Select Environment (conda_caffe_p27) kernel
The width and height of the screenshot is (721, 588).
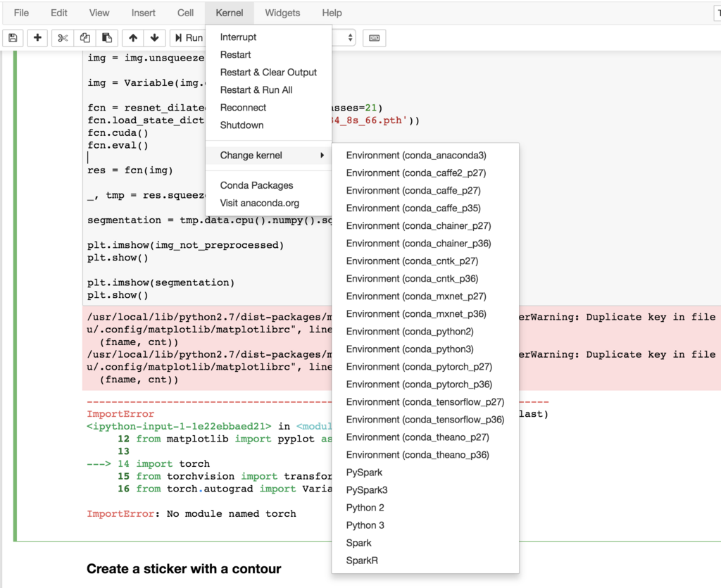pos(425,190)
